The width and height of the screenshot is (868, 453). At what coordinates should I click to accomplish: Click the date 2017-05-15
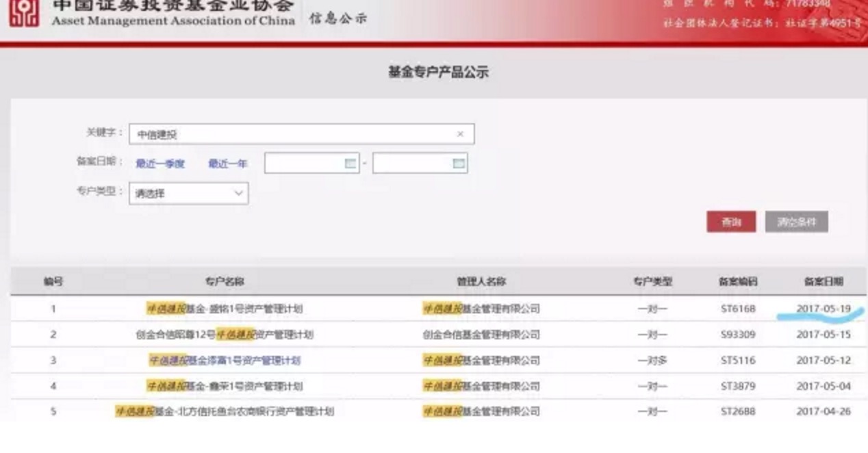click(x=824, y=335)
